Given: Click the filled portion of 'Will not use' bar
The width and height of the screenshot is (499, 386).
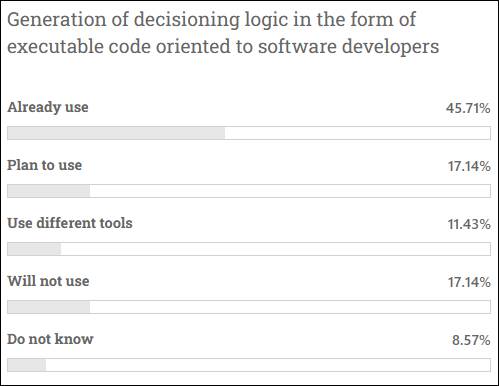Looking at the screenshot, I should [49, 307].
